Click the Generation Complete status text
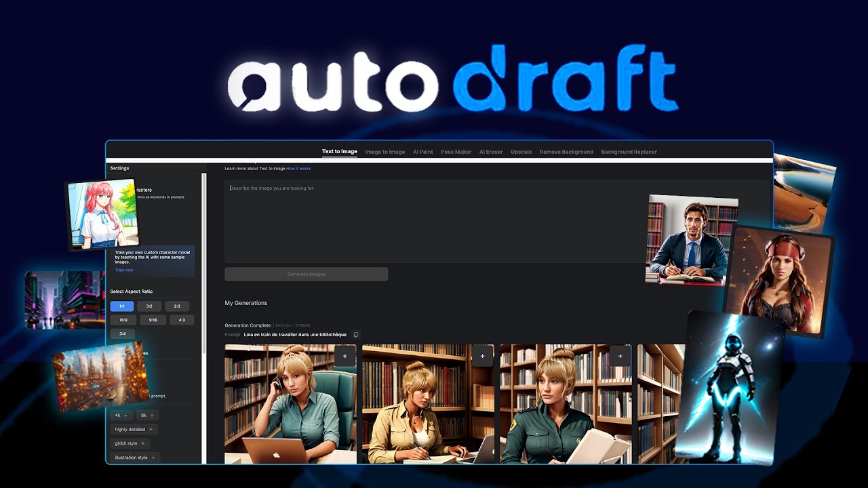The image size is (868, 488). point(248,325)
